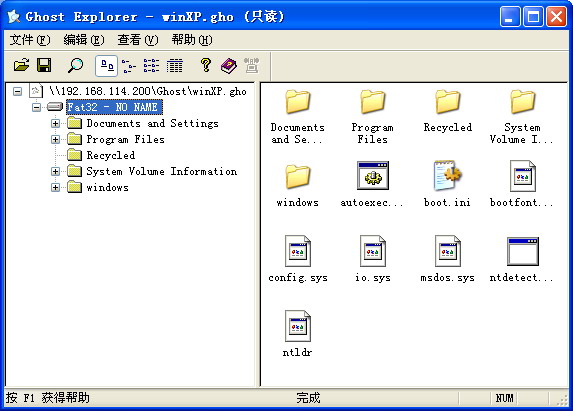The height and width of the screenshot is (412, 573).
Task: Switch to details view
Action: pyautogui.click(x=174, y=66)
